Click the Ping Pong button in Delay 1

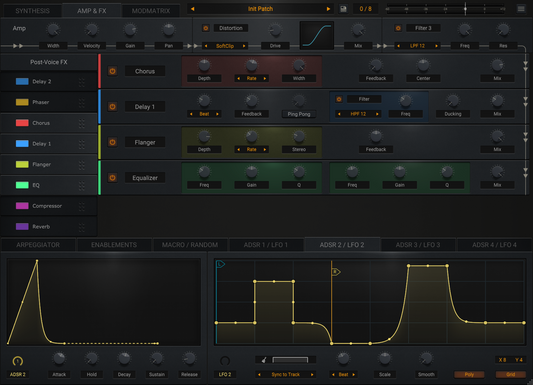(299, 114)
